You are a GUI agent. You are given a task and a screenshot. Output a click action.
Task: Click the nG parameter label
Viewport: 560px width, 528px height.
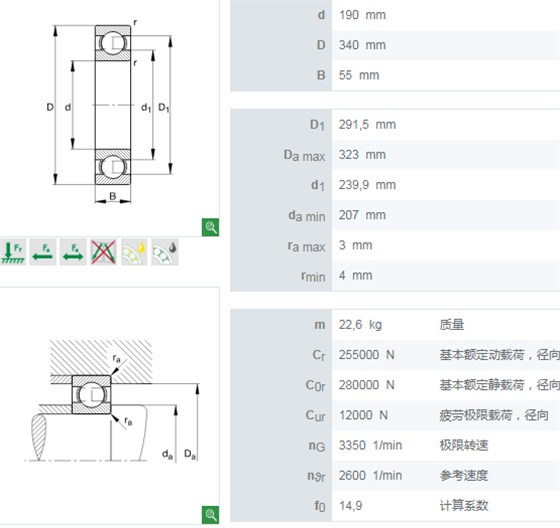[317, 446]
